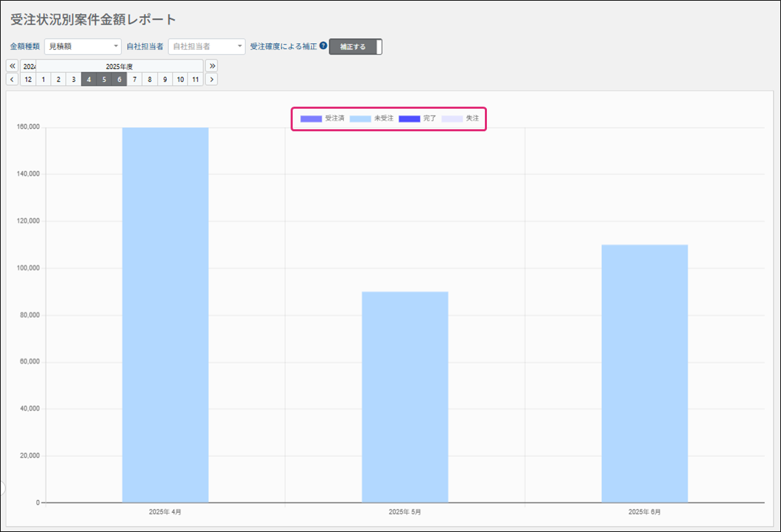
Task: Click the 2025年 4月 bar in chart
Action: point(166,315)
